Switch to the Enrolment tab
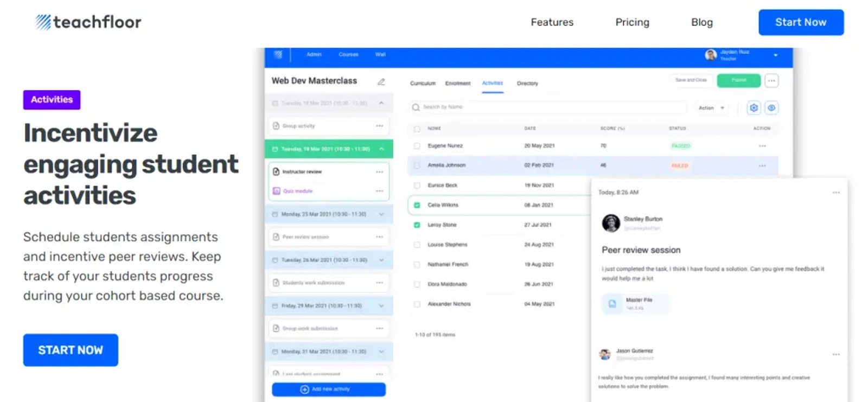 (x=457, y=84)
